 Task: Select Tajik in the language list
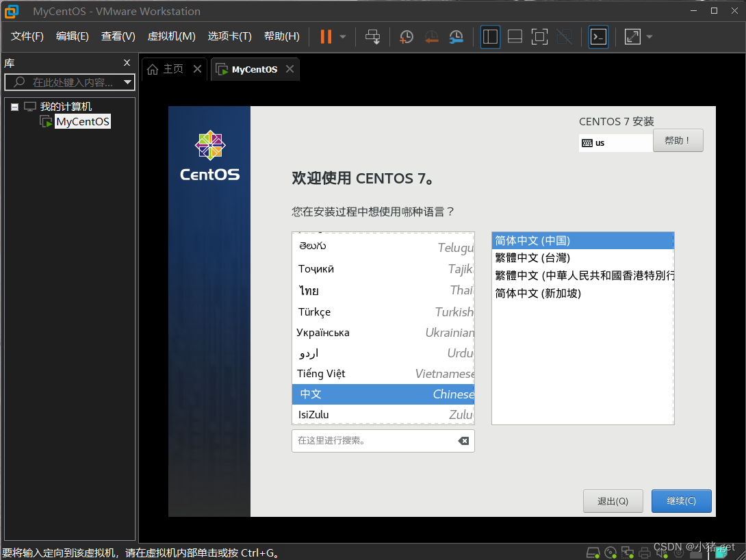pos(383,269)
